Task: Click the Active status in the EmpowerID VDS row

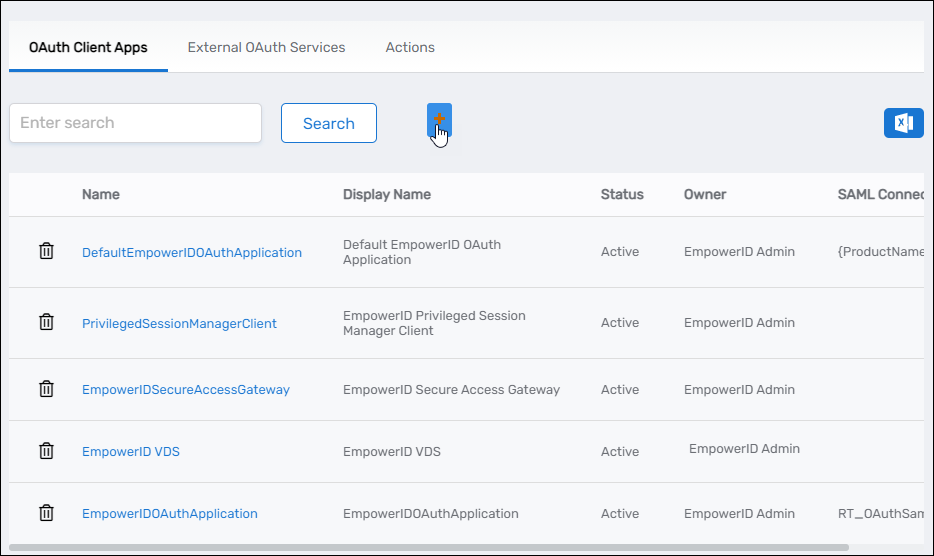Action: tap(619, 452)
